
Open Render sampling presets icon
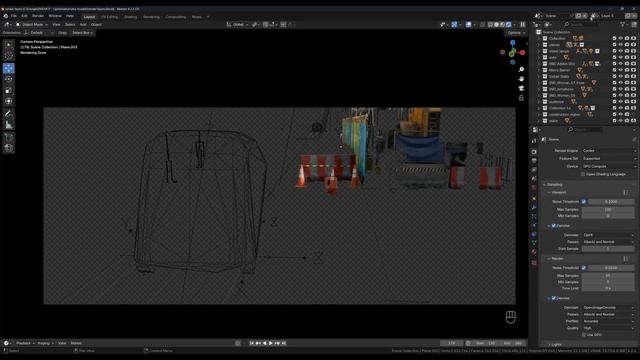pyautogui.click(x=626, y=259)
